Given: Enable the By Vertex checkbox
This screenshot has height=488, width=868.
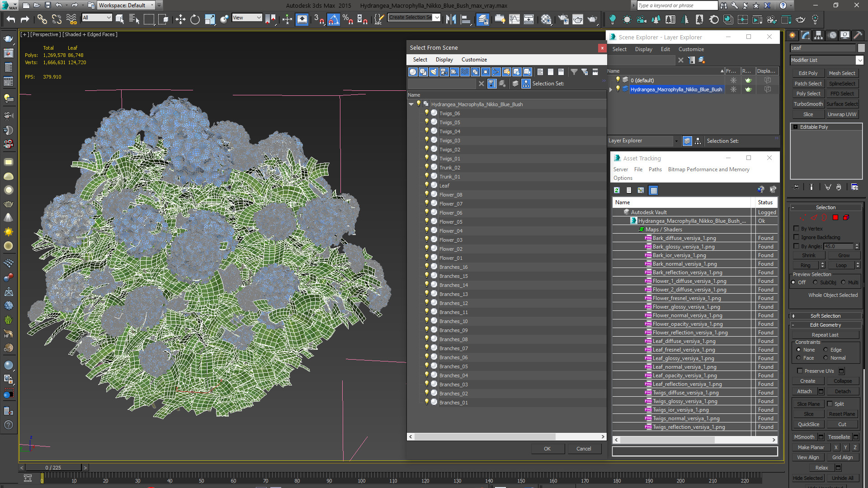Looking at the screenshot, I should 797,229.
